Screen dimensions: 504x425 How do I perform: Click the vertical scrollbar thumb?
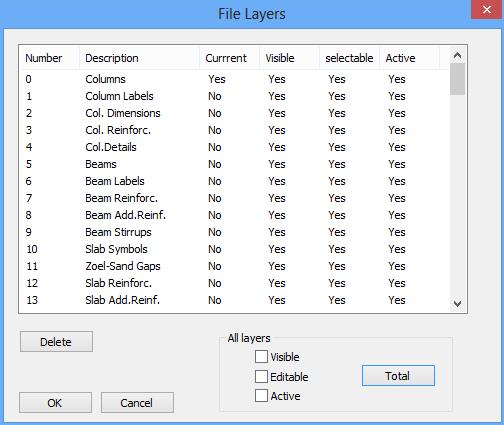457,79
